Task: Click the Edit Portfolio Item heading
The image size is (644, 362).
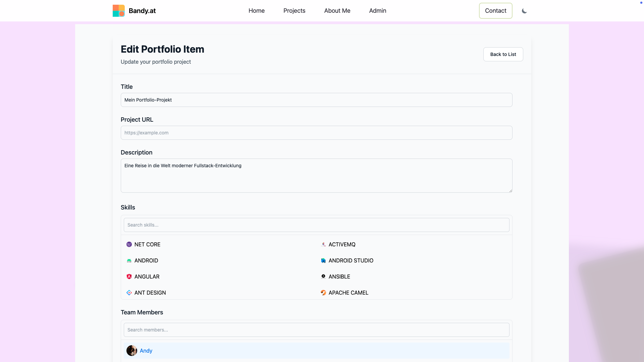Action: coord(163,49)
